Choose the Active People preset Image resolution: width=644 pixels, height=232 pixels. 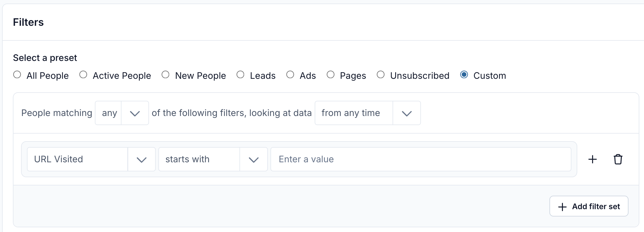(x=83, y=75)
